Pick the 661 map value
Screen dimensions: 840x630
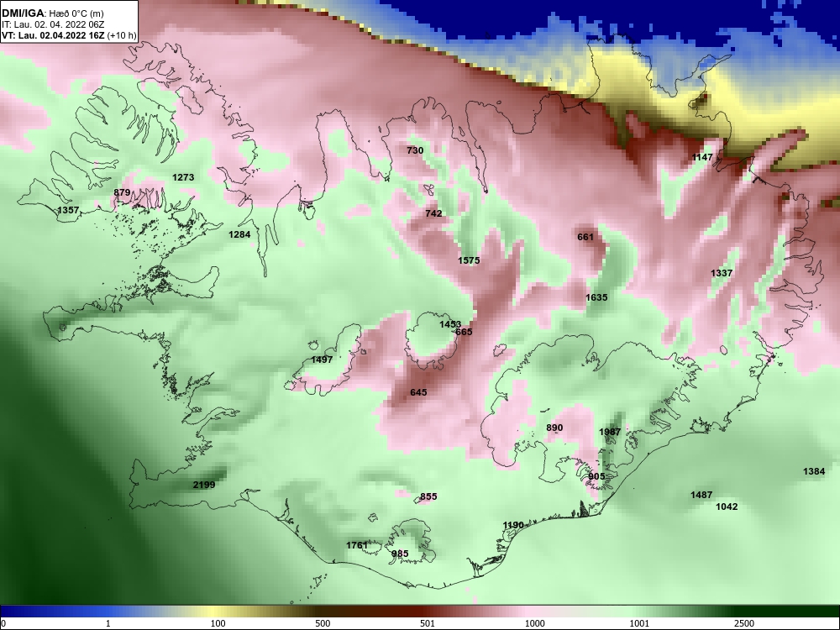click(585, 237)
